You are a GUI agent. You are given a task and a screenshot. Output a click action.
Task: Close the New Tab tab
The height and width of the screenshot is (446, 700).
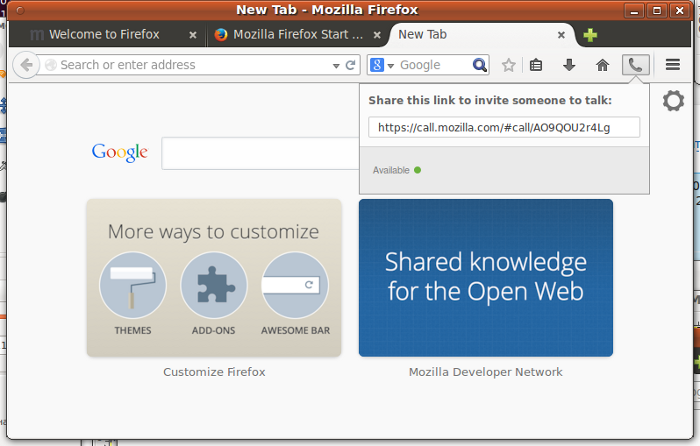coord(561,35)
